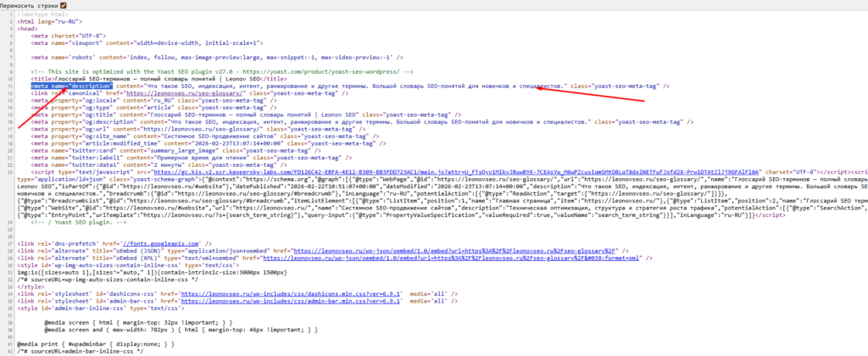The width and height of the screenshot is (868, 356).
Task: Open the oEmbed (XML) alternate href link
Action: pos(452,258)
